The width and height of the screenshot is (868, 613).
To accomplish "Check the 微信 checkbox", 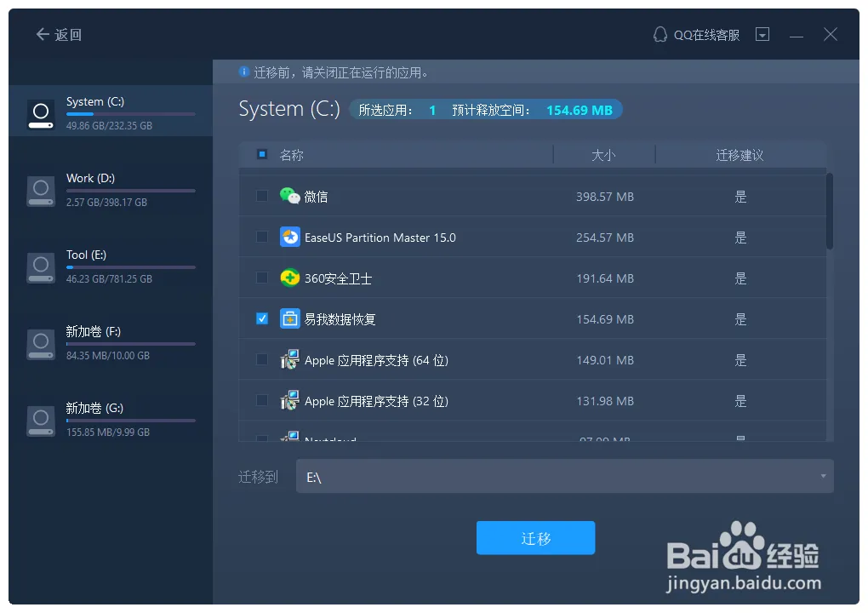I will coord(261,196).
